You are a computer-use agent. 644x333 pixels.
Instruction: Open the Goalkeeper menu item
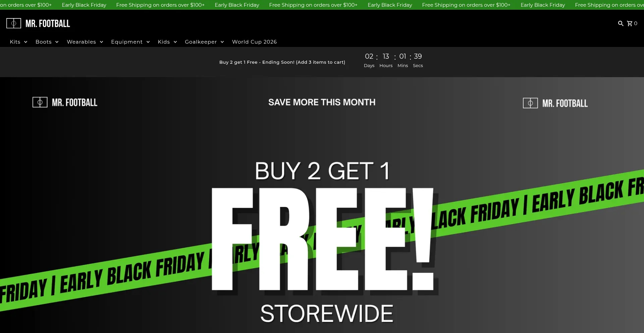coord(201,42)
